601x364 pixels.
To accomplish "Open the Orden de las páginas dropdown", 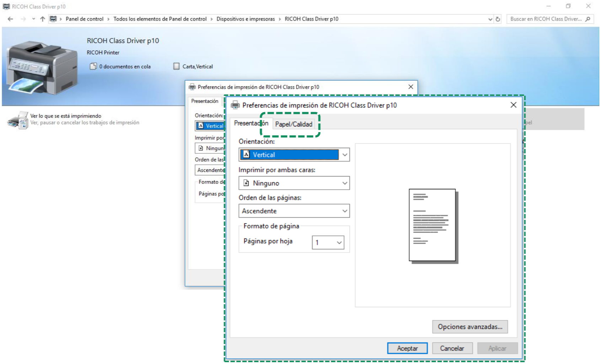I will tap(294, 211).
